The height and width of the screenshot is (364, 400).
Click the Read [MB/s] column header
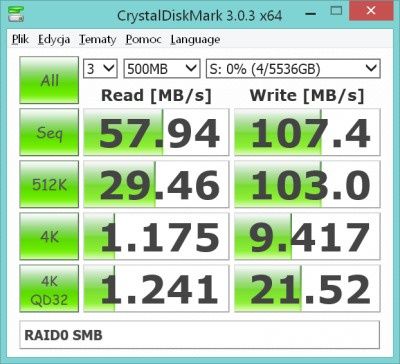coord(156,96)
